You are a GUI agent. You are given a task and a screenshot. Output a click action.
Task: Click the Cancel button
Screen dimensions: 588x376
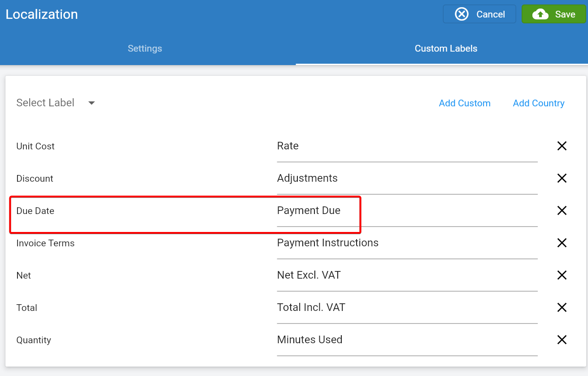click(x=479, y=14)
